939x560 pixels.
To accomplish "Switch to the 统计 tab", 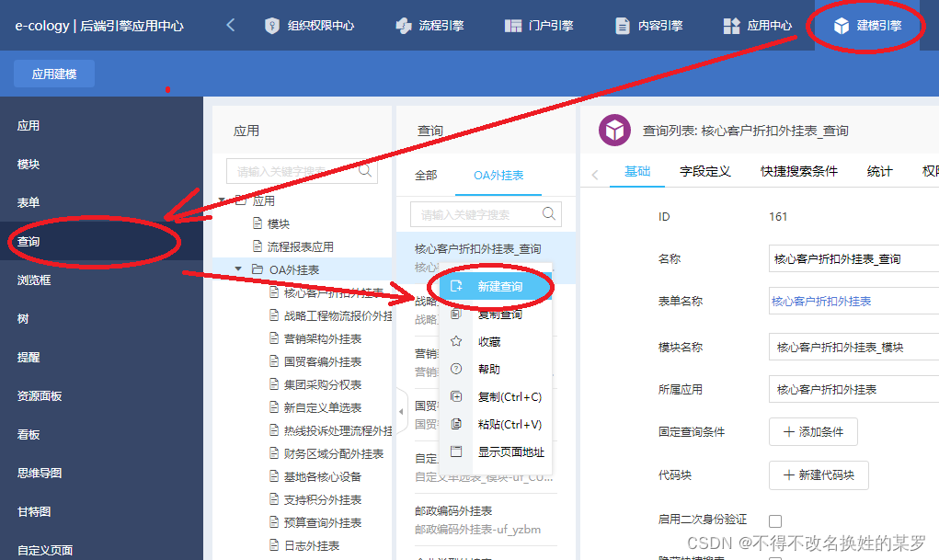I will [x=880, y=171].
